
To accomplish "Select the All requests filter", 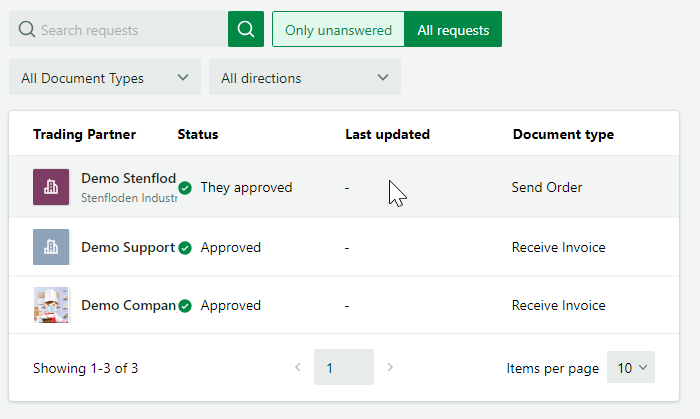I will [x=453, y=29].
